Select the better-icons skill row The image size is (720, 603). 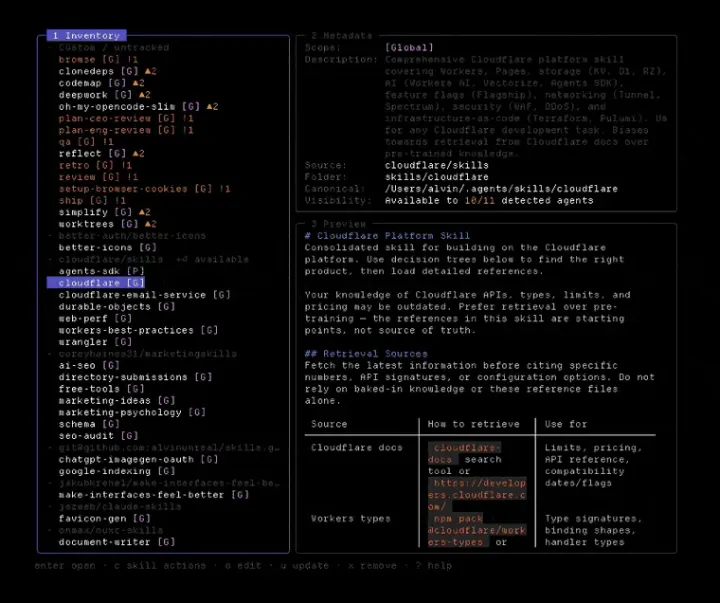tap(107, 248)
